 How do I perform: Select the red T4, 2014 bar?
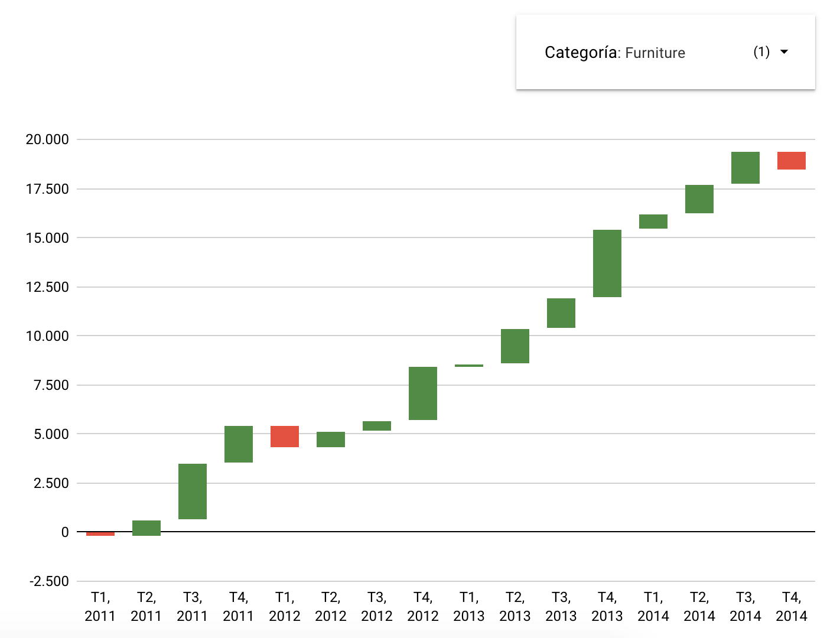(792, 161)
